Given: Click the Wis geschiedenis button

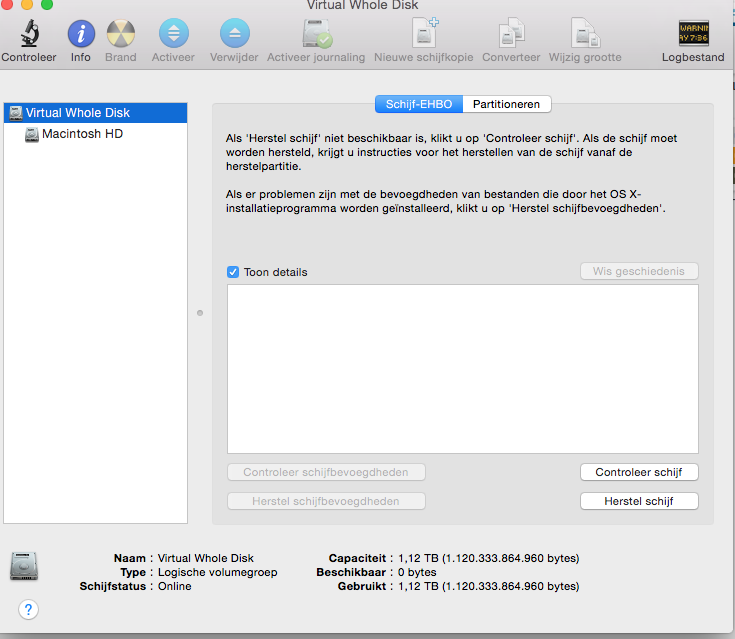Looking at the screenshot, I should click(x=639, y=271).
